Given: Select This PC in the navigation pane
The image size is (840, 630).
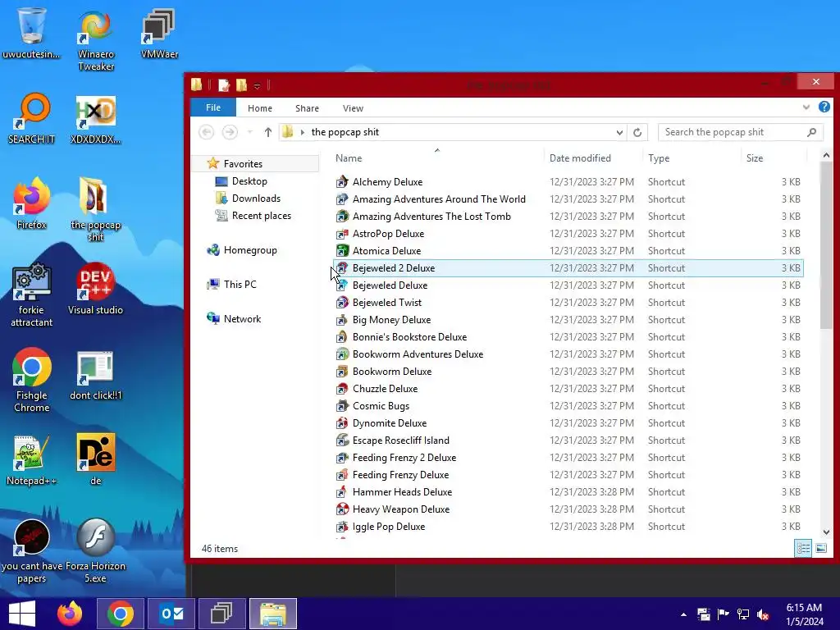Looking at the screenshot, I should click(240, 285).
